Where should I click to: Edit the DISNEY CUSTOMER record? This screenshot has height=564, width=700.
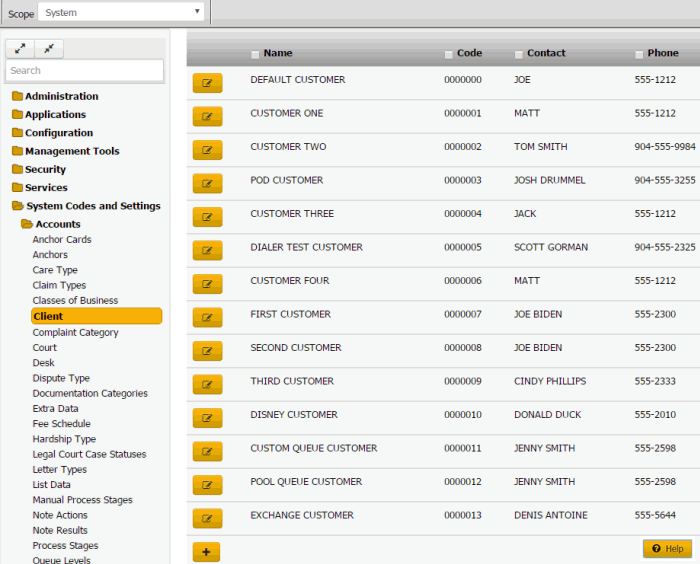click(x=207, y=417)
